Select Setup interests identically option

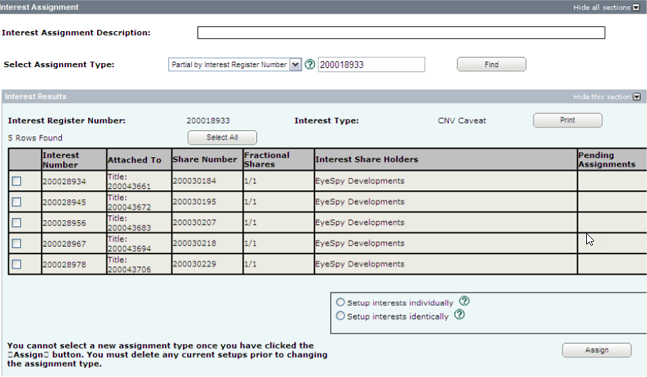click(x=340, y=316)
